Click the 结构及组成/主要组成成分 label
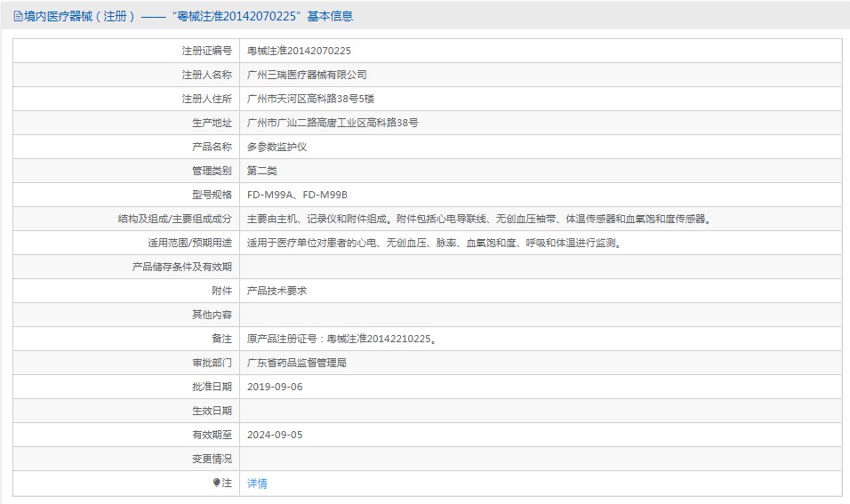This screenshot has height=504, width=850. coord(175,219)
